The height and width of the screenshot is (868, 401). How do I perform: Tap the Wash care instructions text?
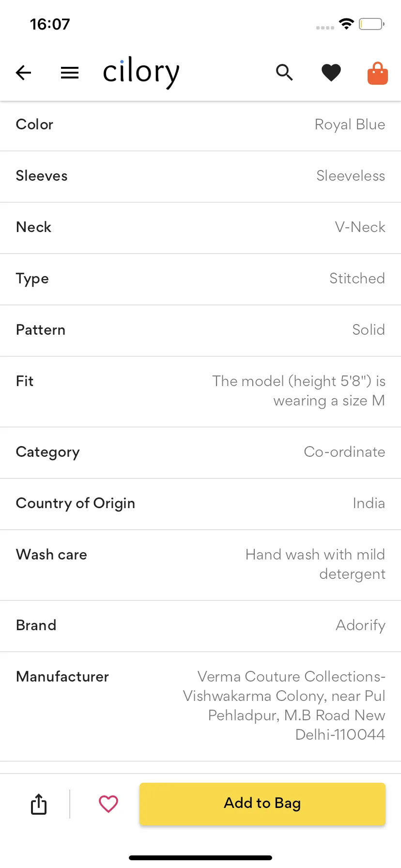click(x=315, y=564)
